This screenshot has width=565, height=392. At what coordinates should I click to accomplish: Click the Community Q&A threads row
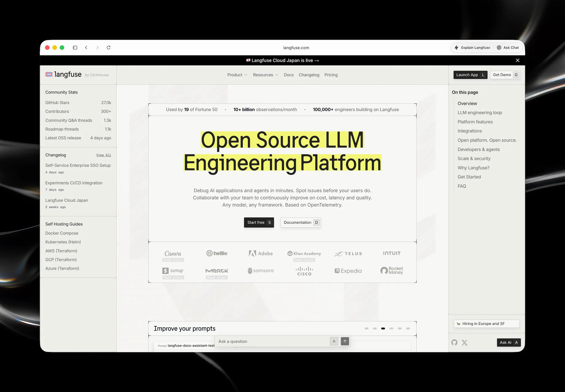pos(78,120)
